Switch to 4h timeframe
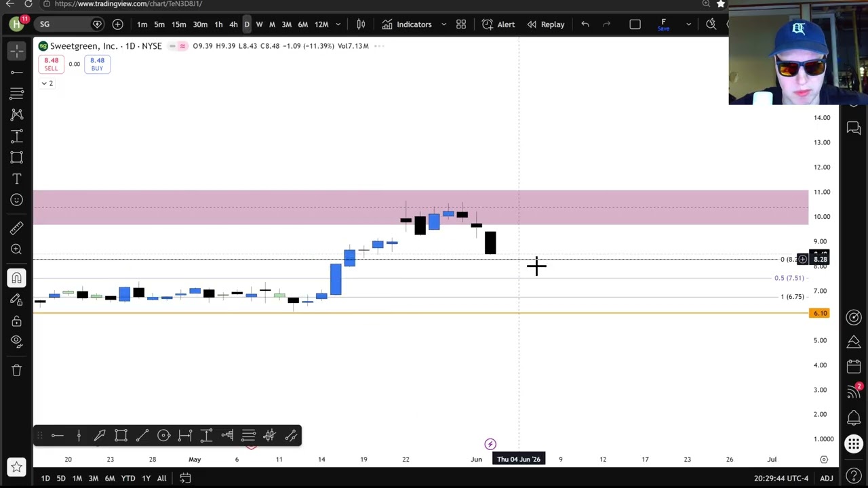Viewport: 868px width, 488px height. [x=233, y=24]
